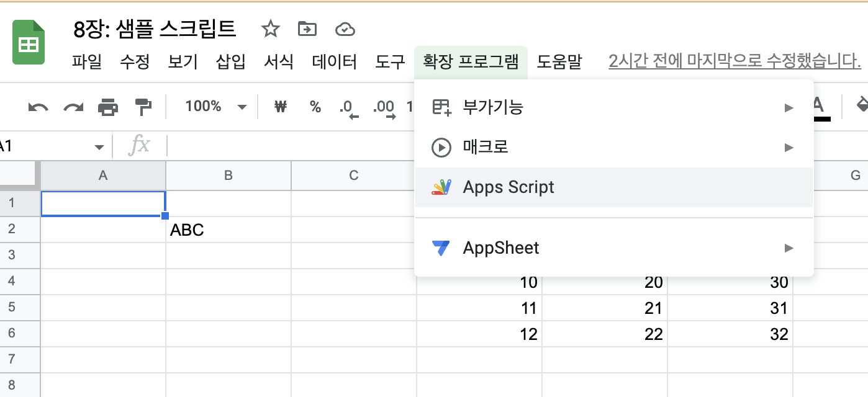This screenshot has width=868, height=397.
Task: Select row 6 header
Action: pyautogui.click(x=20, y=333)
